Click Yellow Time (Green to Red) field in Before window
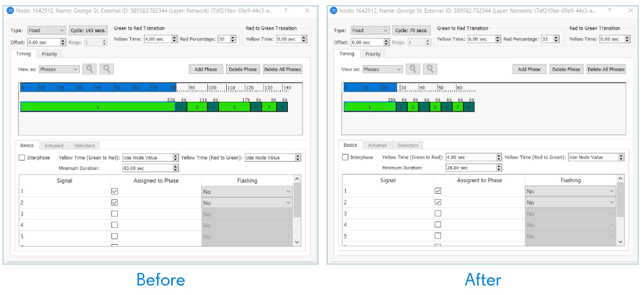 coord(150,158)
